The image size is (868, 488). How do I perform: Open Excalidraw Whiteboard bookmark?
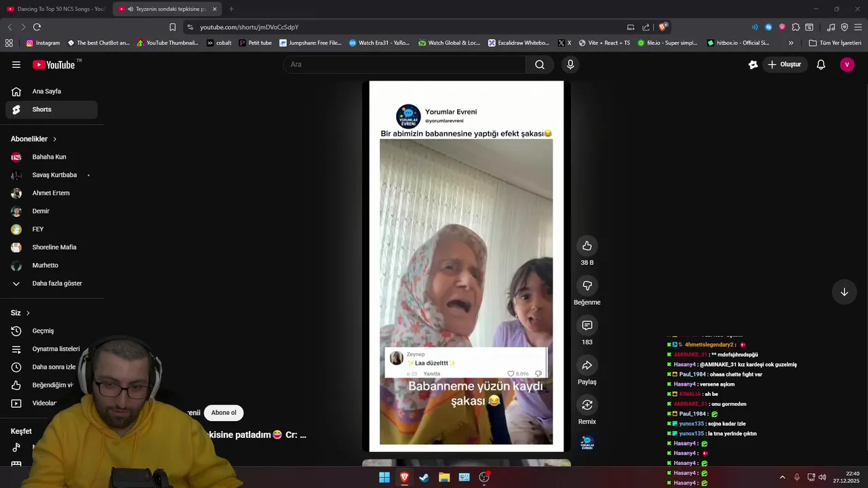pos(519,43)
